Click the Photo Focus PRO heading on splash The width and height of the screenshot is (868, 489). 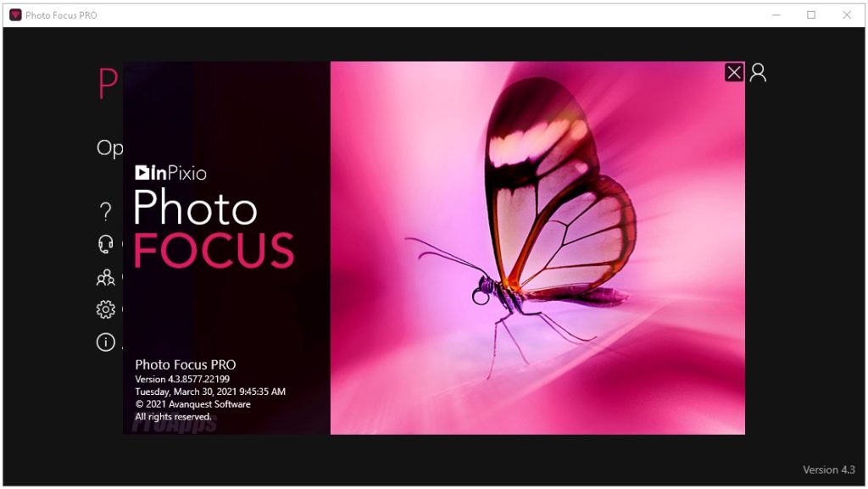186,364
